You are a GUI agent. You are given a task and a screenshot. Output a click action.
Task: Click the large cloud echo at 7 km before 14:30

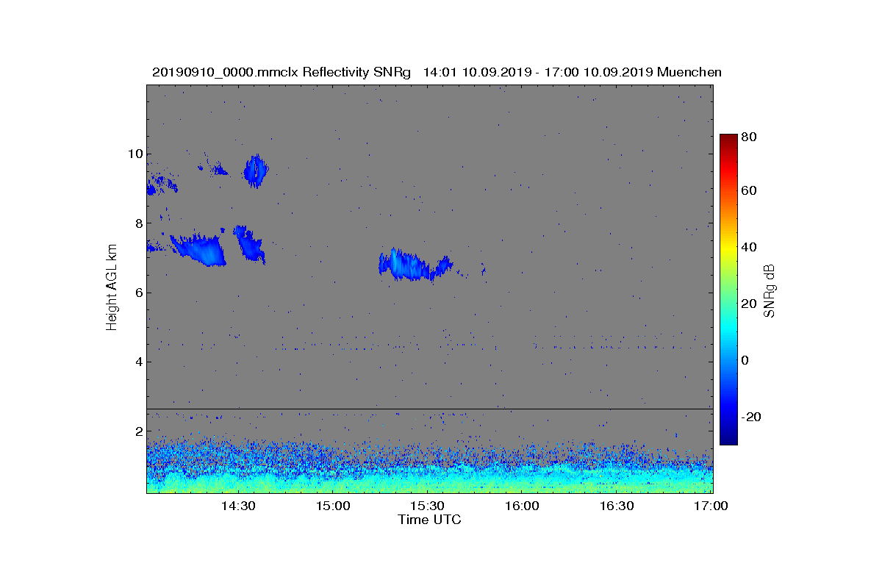198,250
